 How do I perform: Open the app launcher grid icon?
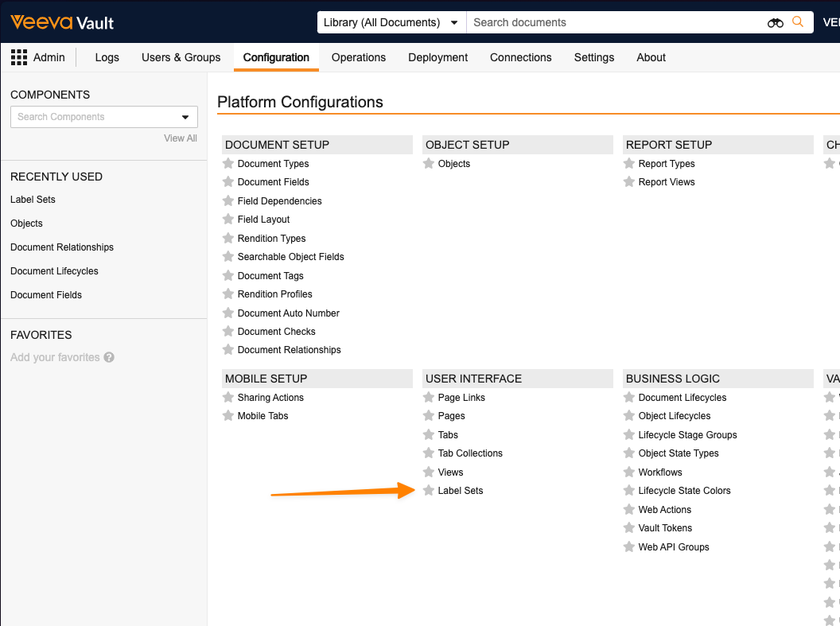[19, 57]
